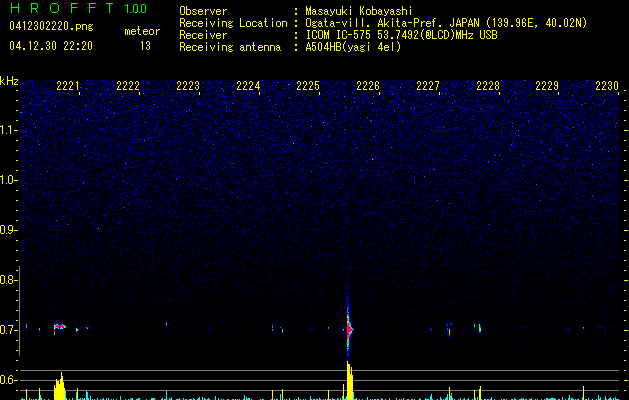Select the tall yellow intensity bar at 2226

click(349, 382)
